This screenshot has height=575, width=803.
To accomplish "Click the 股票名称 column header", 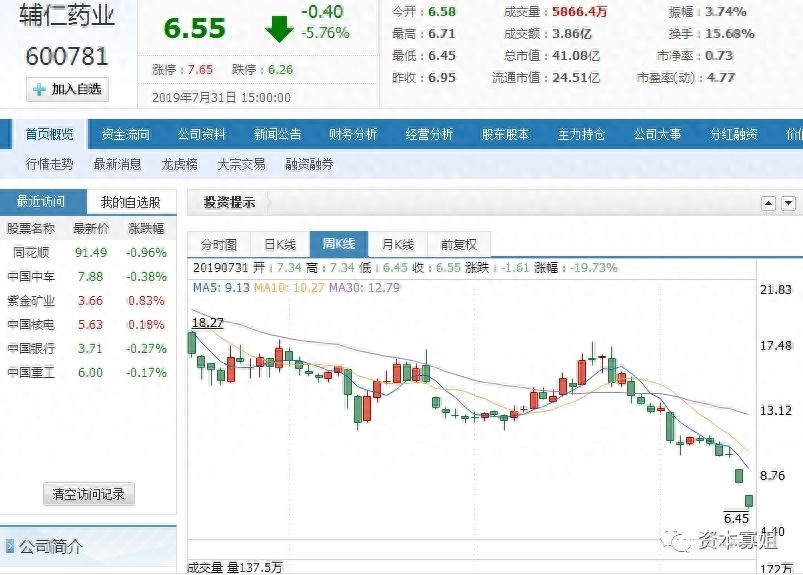I will (31, 228).
